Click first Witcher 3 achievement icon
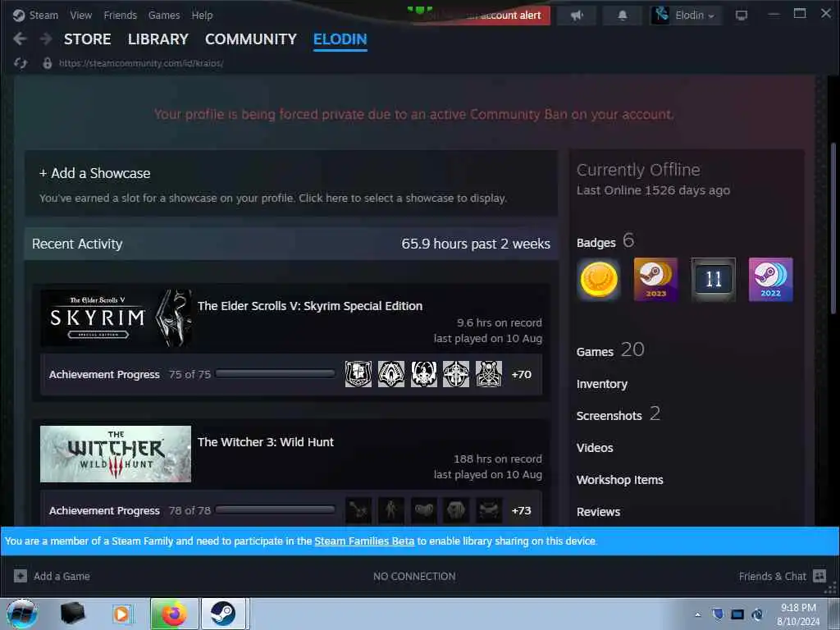This screenshot has width=840, height=630. point(358,510)
